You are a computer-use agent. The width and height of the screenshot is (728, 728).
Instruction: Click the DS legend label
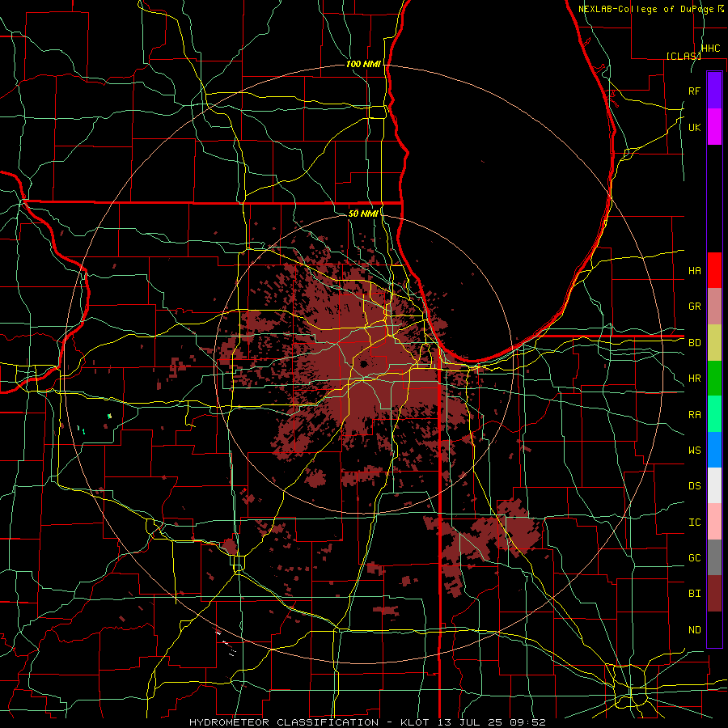coord(694,486)
